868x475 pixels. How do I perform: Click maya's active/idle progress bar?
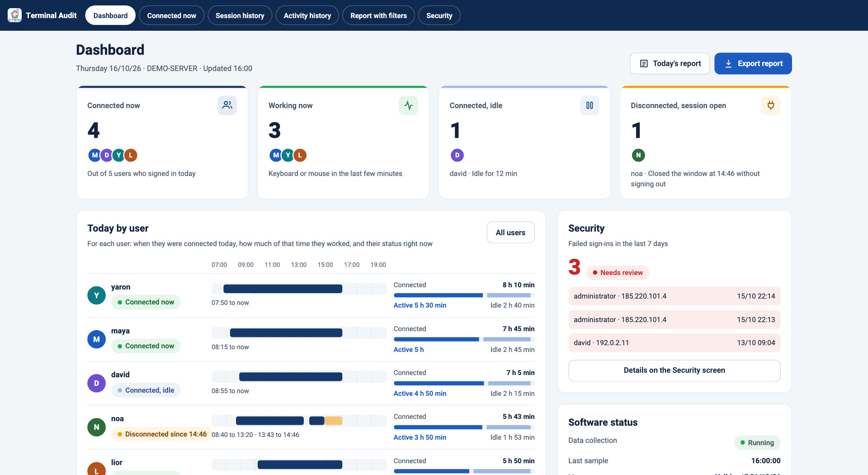point(464,339)
